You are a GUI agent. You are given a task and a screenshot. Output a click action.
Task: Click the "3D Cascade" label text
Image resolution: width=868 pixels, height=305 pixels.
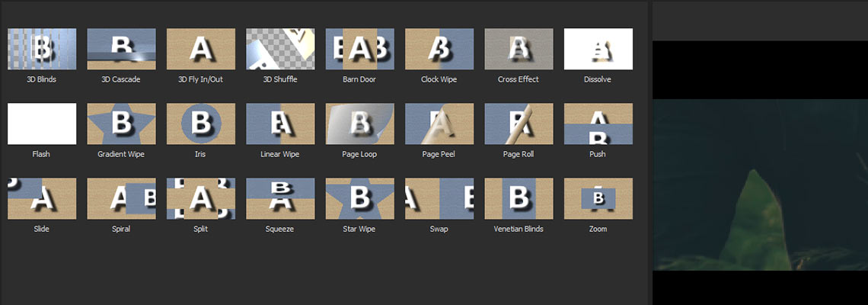coord(120,79)
